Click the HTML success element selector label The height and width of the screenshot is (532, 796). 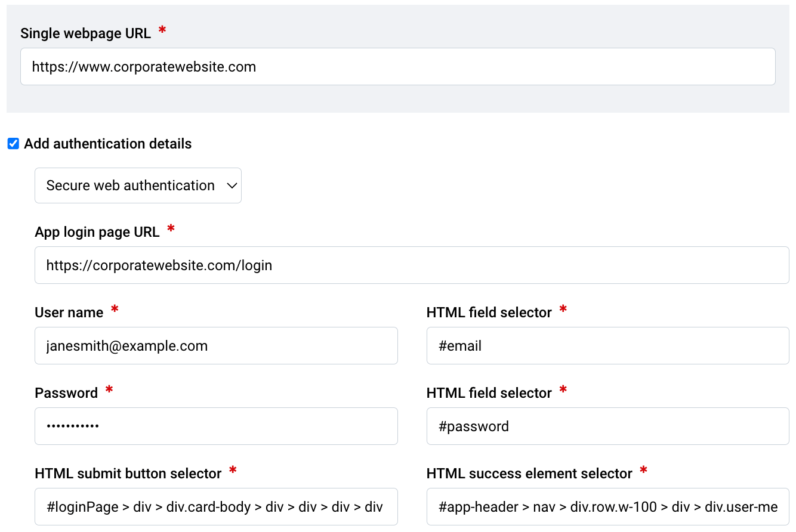coord(528,473)
